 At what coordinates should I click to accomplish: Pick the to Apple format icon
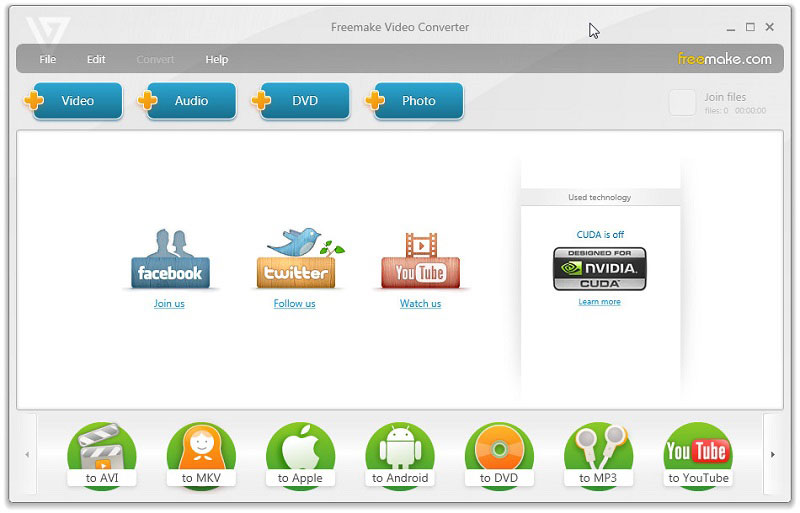(x=300, y=455)
